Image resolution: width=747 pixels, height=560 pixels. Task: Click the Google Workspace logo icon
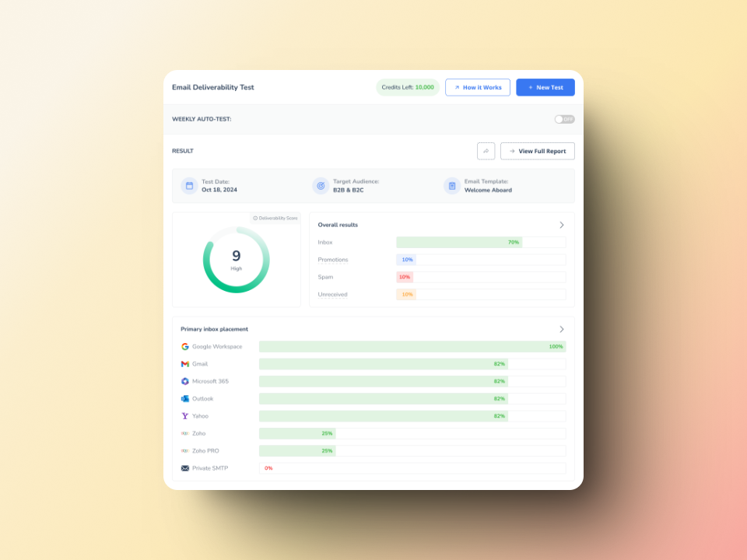point(185,347)
